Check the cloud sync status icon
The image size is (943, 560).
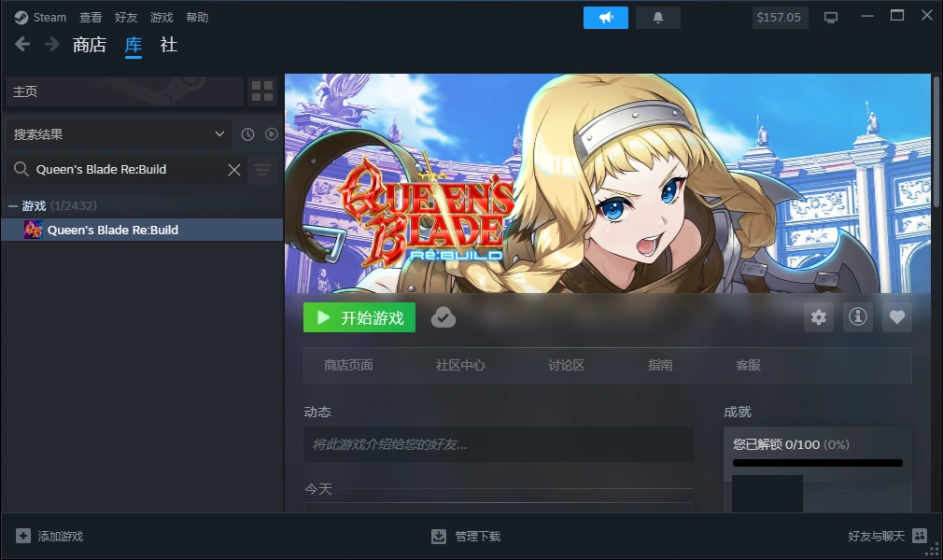443,317
